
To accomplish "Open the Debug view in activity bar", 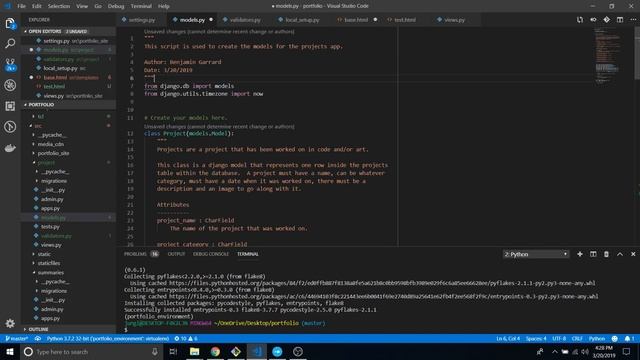I will click(x=10, y=85).
